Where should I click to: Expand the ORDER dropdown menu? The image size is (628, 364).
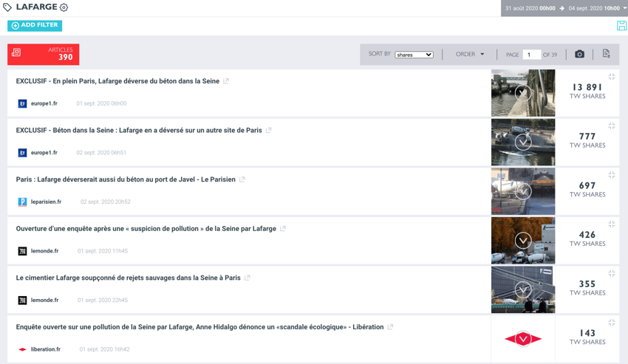coord(470,54)
